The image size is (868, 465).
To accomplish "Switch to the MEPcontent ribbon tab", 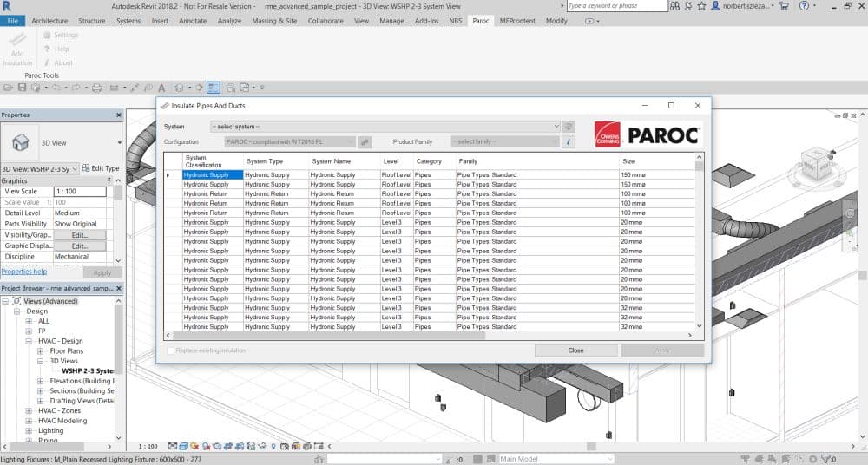I will tap(517, 21).
